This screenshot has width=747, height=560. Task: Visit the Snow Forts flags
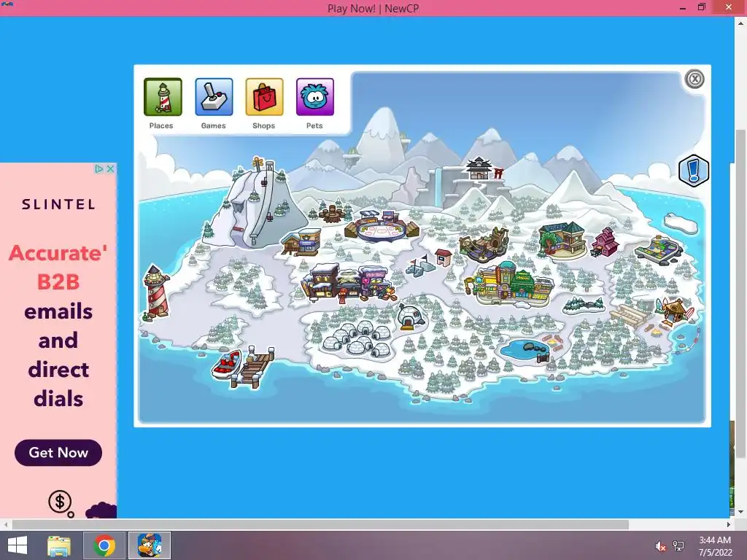coord(421,266)
